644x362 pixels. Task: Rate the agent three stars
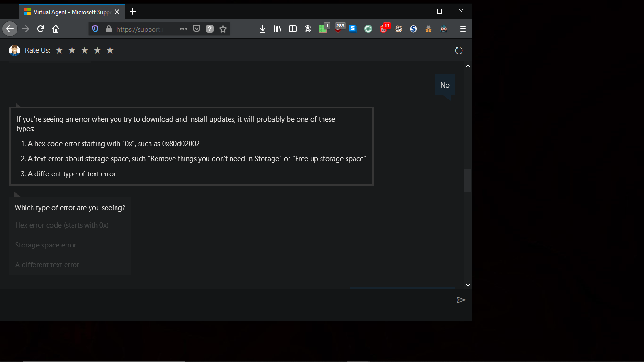click(x=84, y=50)
